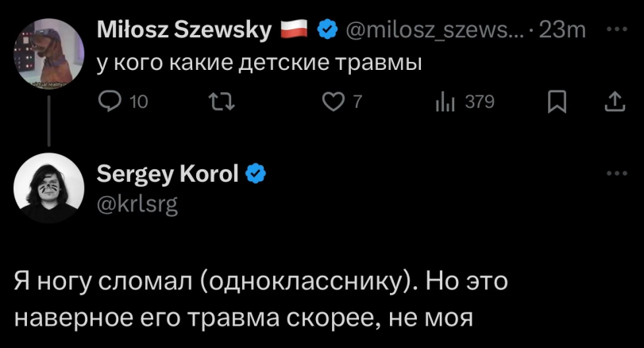Open more options for Sergey Korol's reply

pyautogui.click(x=616, y=173)
